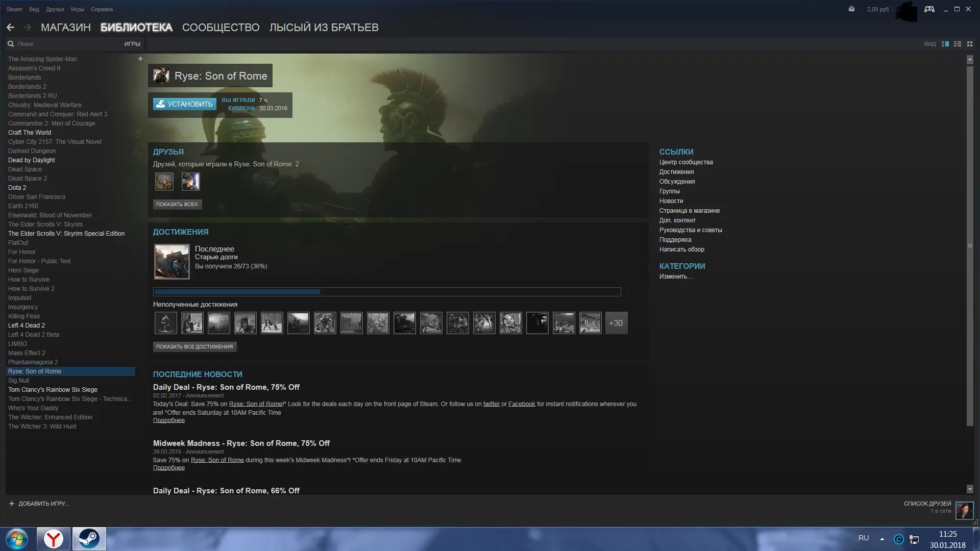Go to the МАГАЗИН tab
The width and height of the screenshot is (980, 551).
(65, 28)
